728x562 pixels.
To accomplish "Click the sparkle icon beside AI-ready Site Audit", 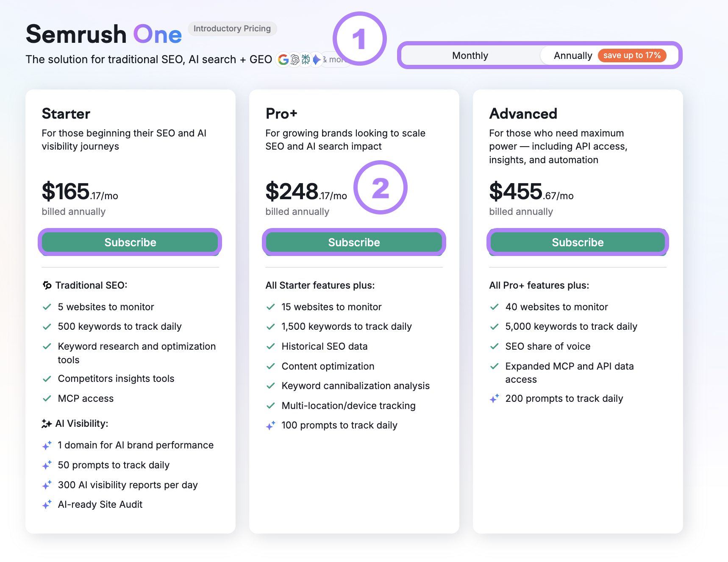I will (47, 504).
